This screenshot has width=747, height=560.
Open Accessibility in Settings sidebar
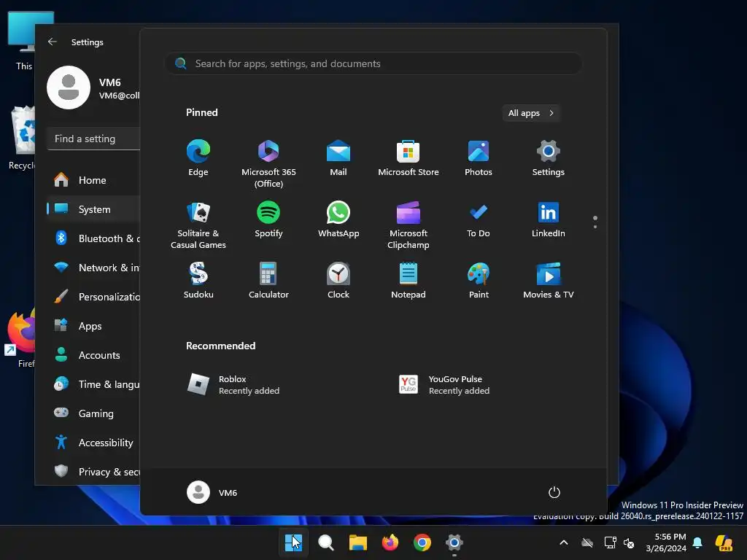click(x=94, y=443)
